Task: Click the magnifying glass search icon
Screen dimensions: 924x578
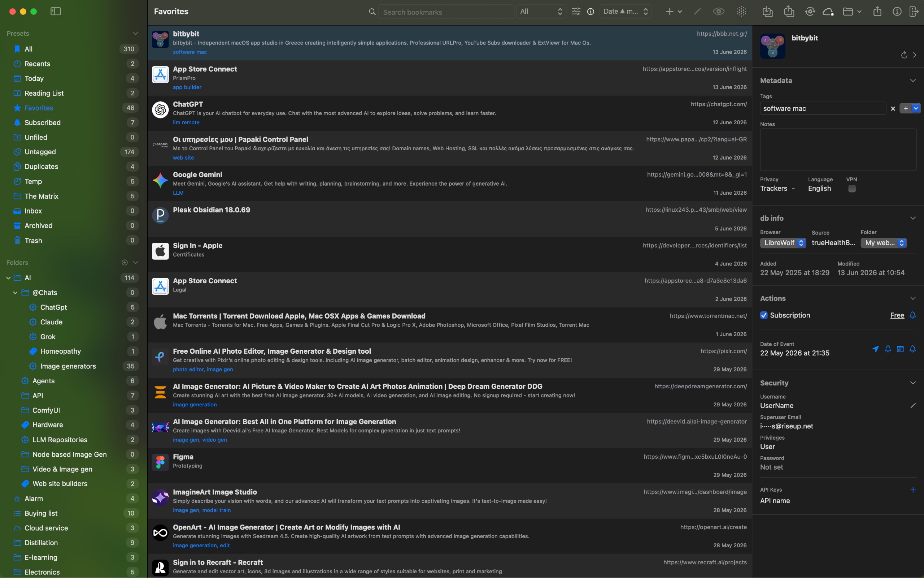Action: point(372,12)
